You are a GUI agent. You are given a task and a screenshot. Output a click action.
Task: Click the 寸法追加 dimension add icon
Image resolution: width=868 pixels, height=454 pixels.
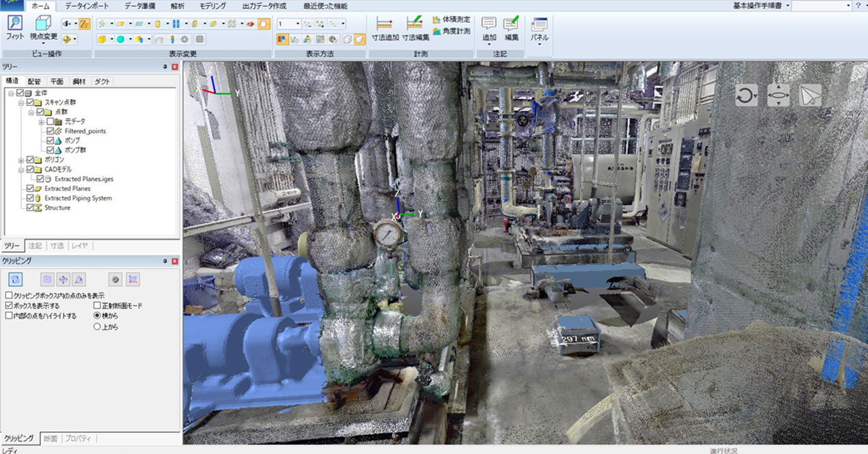[385, 25]
